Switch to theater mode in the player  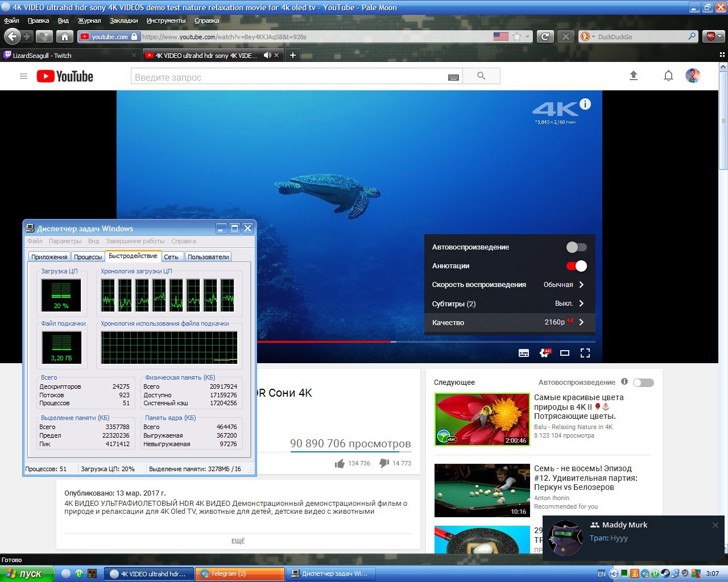(x=565, y=353)
